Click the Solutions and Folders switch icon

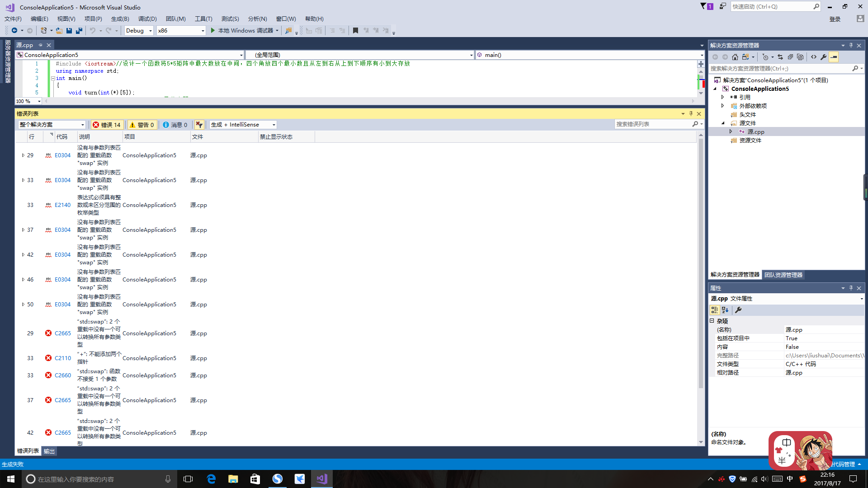[745, 57]
